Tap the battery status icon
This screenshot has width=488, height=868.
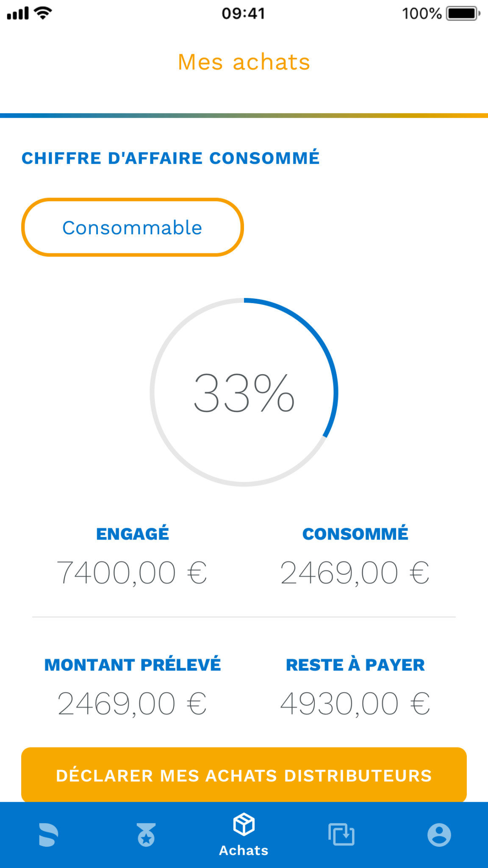click(463, 14)
